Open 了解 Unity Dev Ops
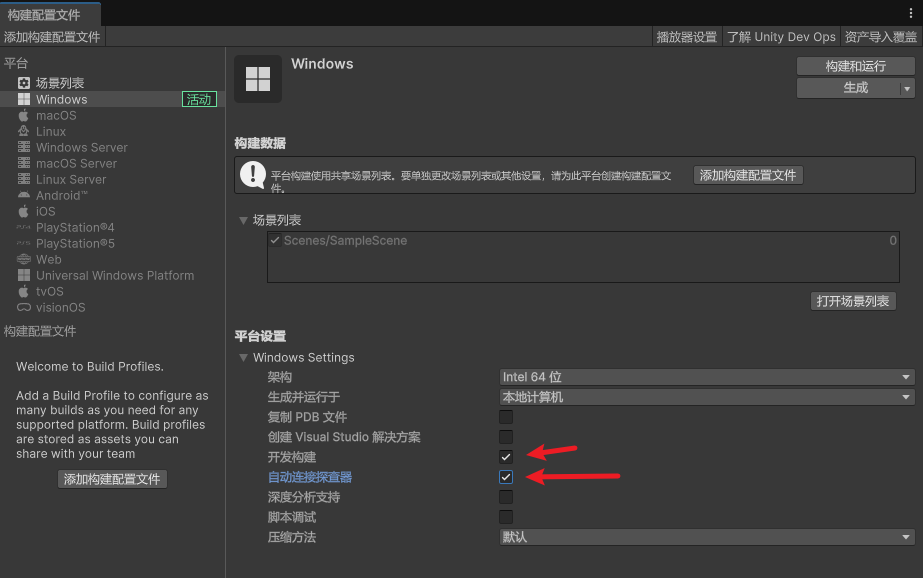Image resolution: width=923 pixels, height=578 pixels. 781,37
